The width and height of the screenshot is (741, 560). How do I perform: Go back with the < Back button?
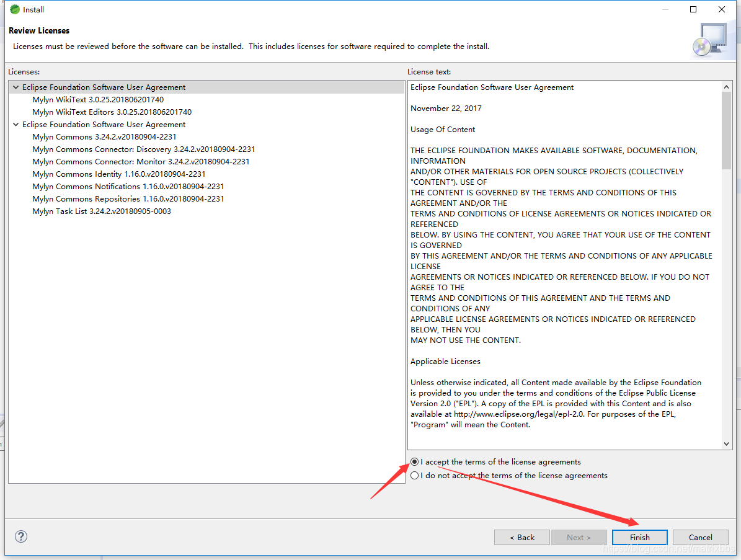(x=521, y=537)
